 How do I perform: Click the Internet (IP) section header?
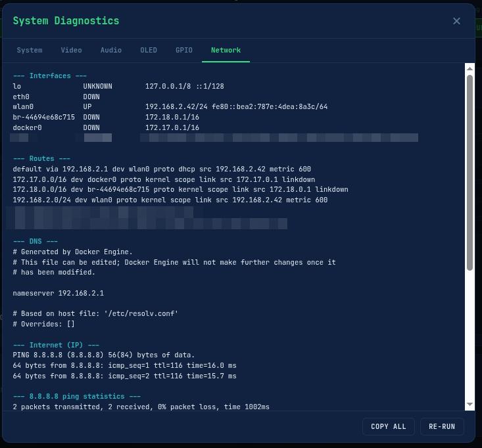coord(56,345)
